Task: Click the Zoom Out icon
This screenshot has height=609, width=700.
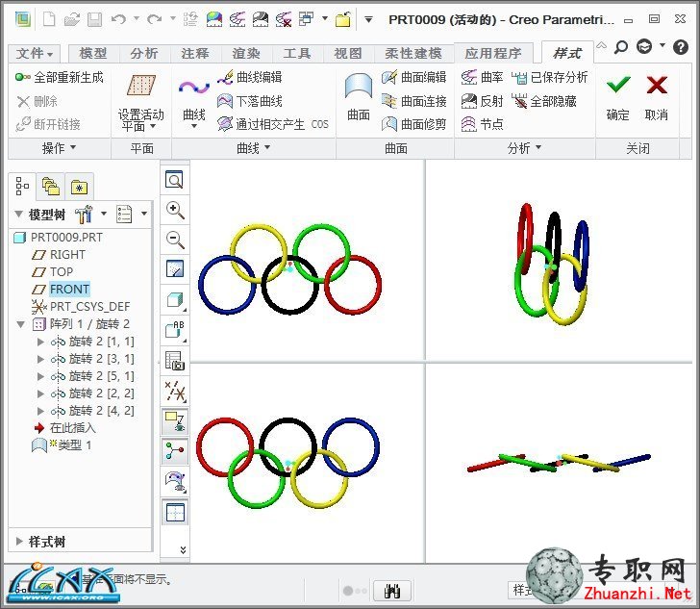Action: [175, 240]
